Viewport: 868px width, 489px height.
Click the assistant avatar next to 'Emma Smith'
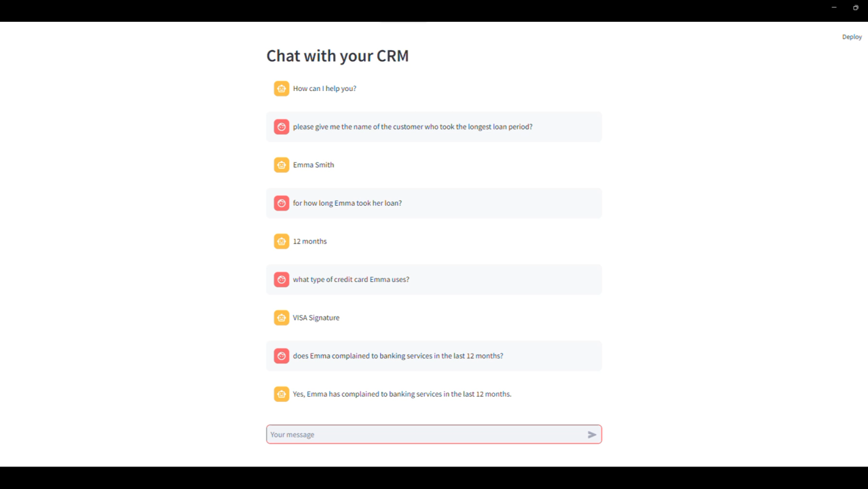(282, 165)
